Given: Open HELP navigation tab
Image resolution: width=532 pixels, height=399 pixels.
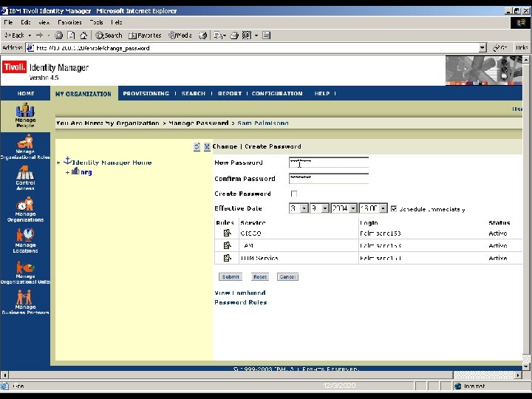Looking at the screenshot, I should tap(321, 93).
